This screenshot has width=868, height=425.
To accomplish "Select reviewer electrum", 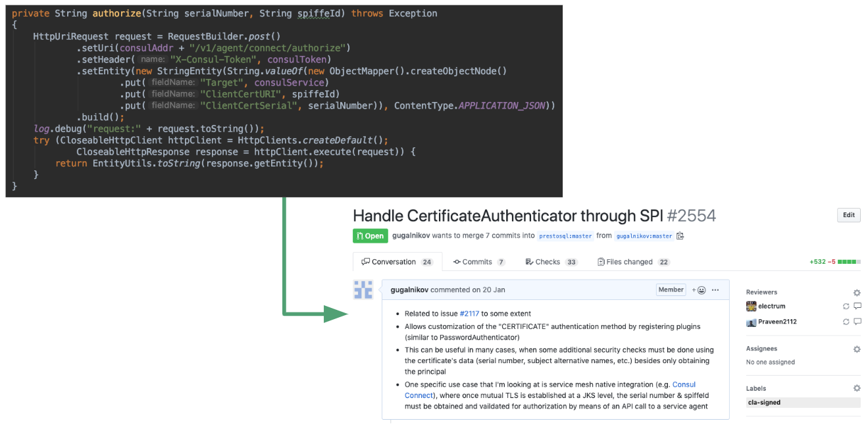I will coord(772,306).
